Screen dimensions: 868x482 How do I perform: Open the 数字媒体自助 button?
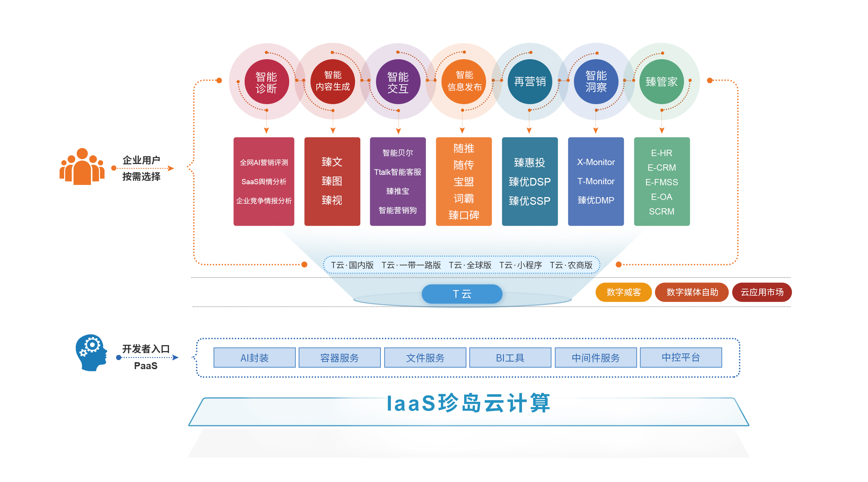pyautogui.click(x=692, y=292)
